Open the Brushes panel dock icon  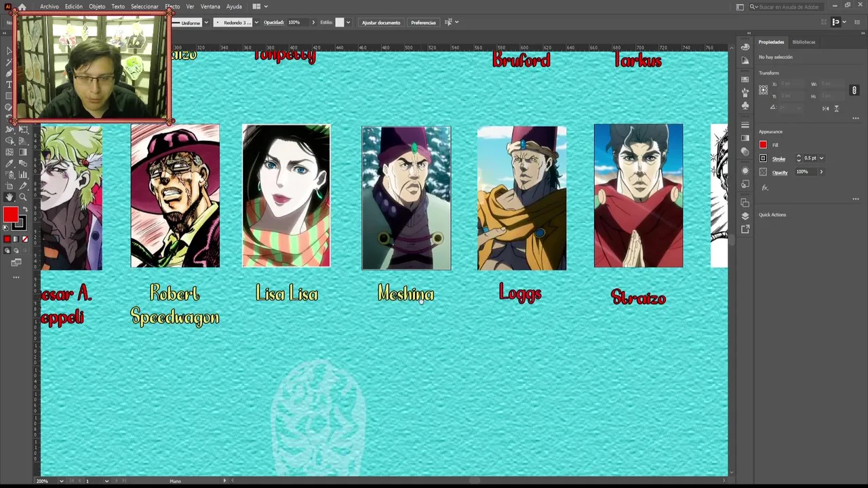745,93
